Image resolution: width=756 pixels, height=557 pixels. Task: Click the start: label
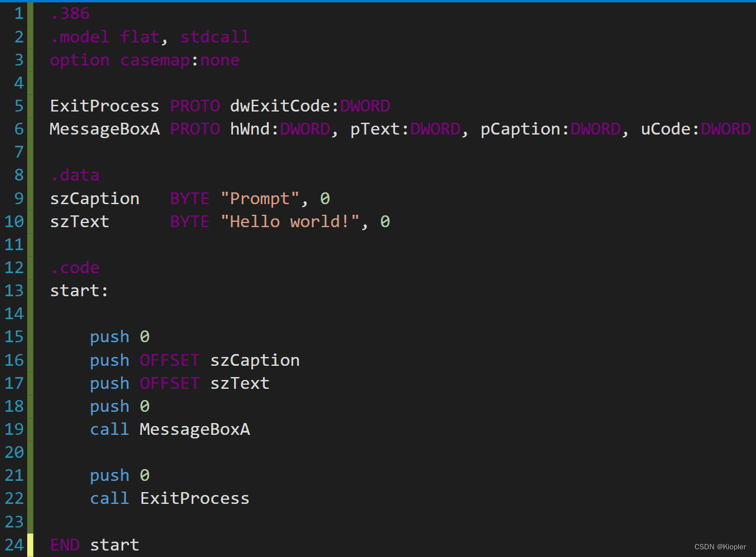pyautogui.click(x=80, y=291)
